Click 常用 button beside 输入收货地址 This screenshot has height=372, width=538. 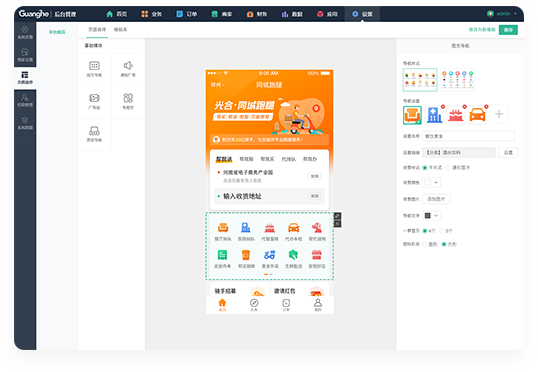(x=314, y=196)
